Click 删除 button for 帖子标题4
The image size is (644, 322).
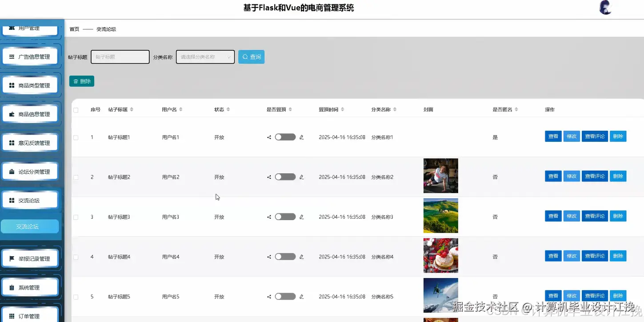(x=618, y=256)
